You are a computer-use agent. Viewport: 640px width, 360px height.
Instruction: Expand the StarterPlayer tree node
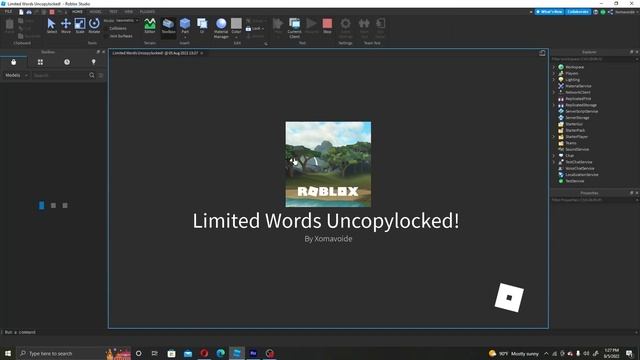(554, 137)
